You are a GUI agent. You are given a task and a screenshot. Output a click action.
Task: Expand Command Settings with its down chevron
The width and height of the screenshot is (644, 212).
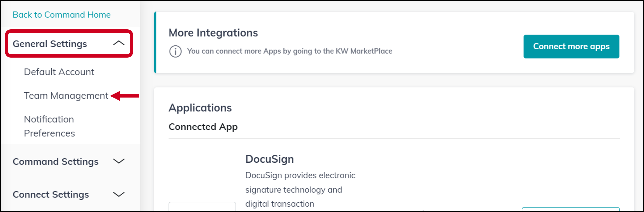119,161
